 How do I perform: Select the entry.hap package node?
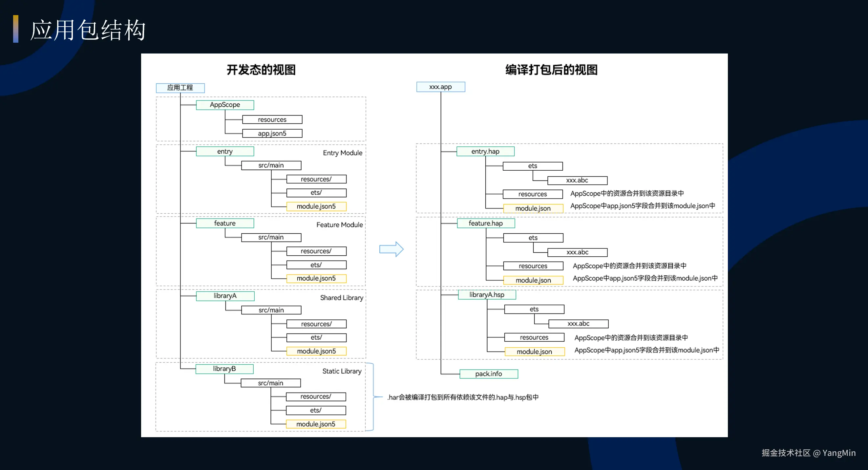click(x=485, y=152)
